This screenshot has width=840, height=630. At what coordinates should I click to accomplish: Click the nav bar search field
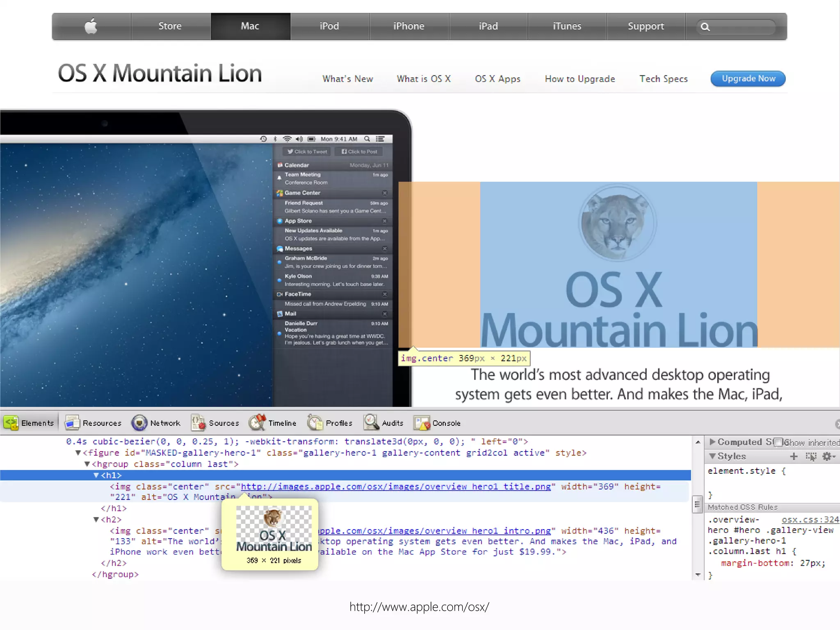pos(736,27)
